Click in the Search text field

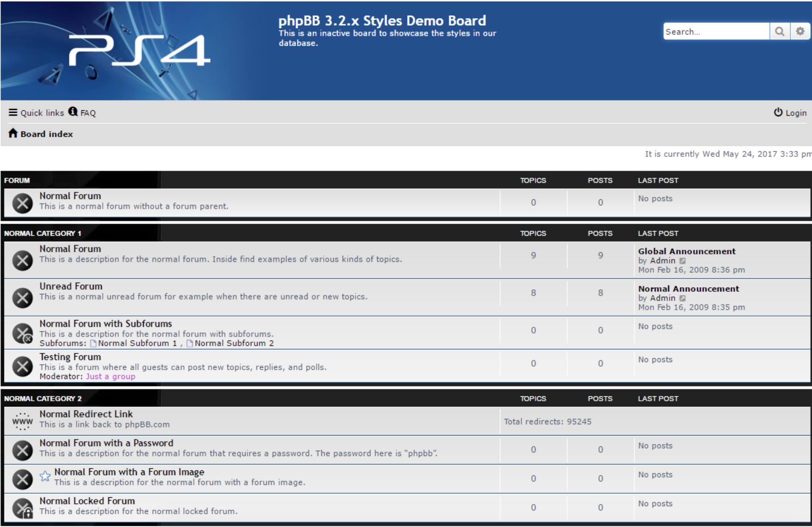point(716,31)
